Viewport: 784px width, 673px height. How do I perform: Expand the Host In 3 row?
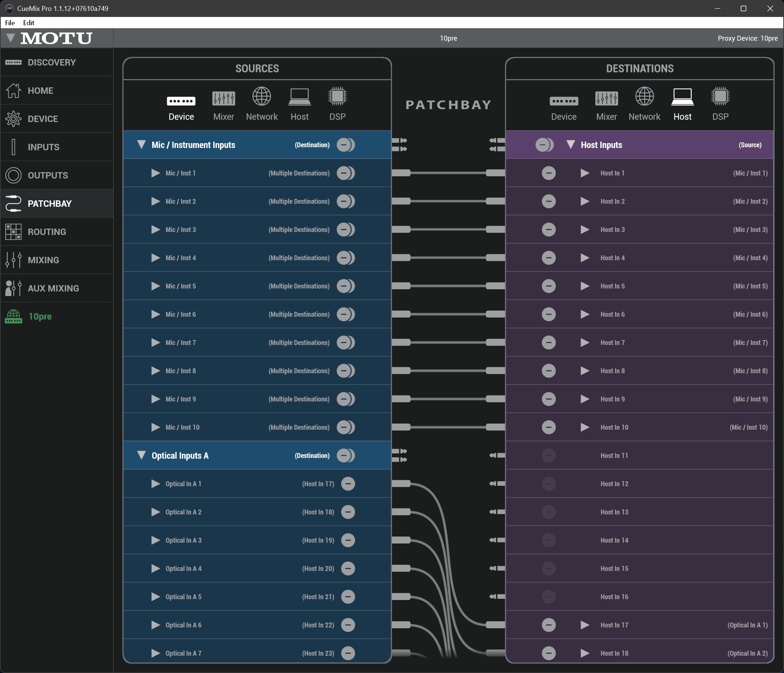point(585,229)
